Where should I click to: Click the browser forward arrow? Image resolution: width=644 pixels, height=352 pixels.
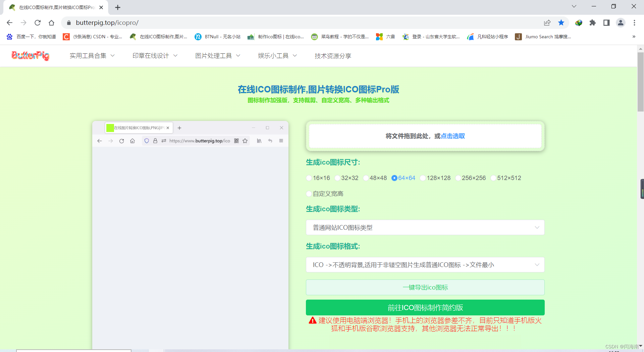[23, 23]
